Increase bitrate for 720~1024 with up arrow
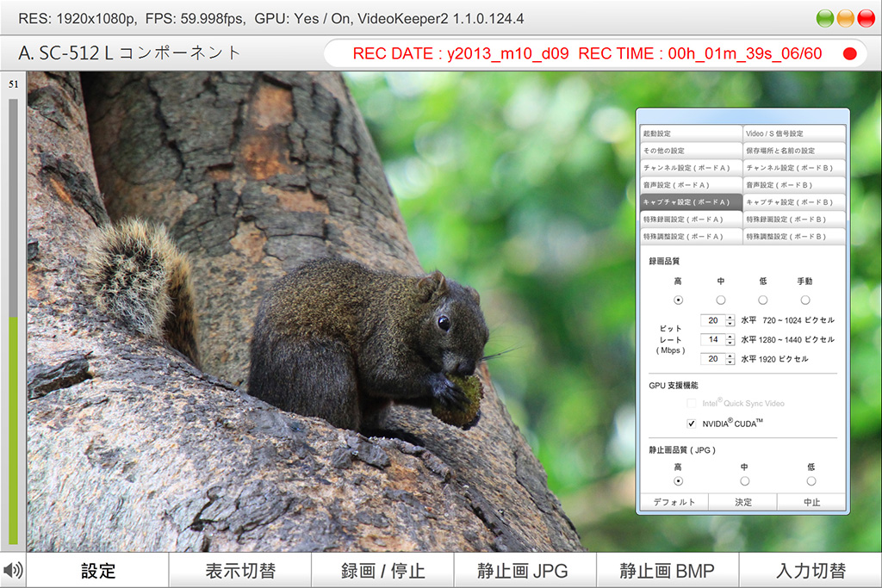Image resolution: width=882 pixels, height=588 pixels. point(730,318)
